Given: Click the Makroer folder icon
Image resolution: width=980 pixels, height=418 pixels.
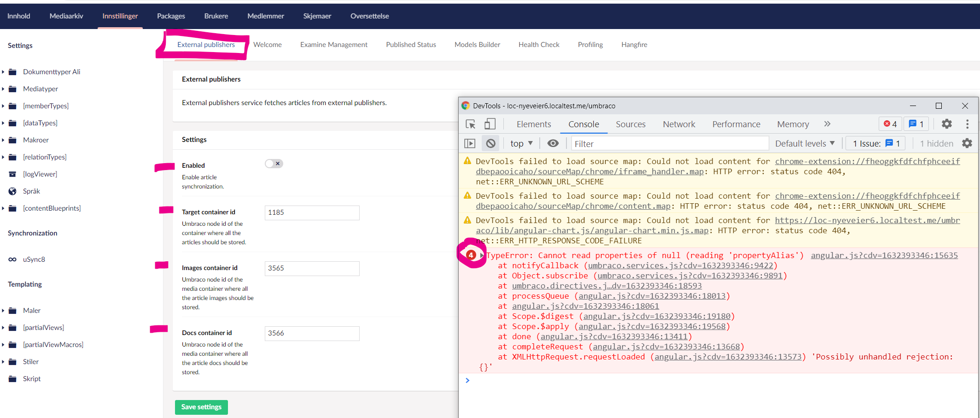Looking at the screenshot, I should coord(13,140).
